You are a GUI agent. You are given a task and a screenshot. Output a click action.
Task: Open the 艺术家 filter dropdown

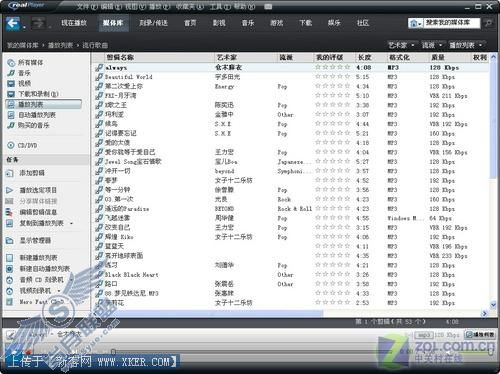tap(401, 45)
